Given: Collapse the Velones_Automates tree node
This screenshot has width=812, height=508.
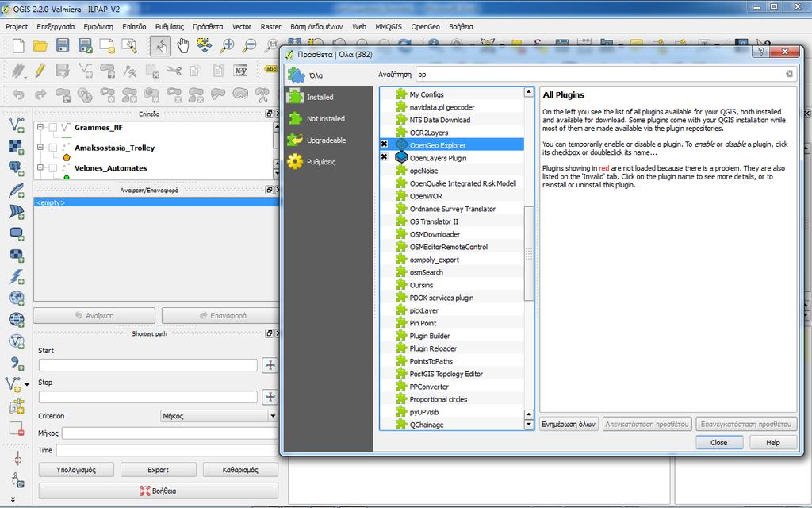Looking at the screenshot, I should point(40,167).
